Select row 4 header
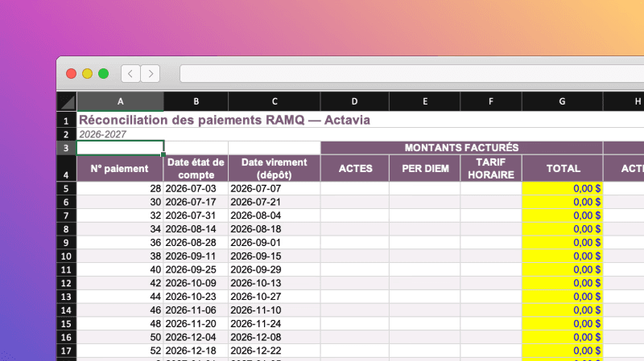 [x=67, y=168]
